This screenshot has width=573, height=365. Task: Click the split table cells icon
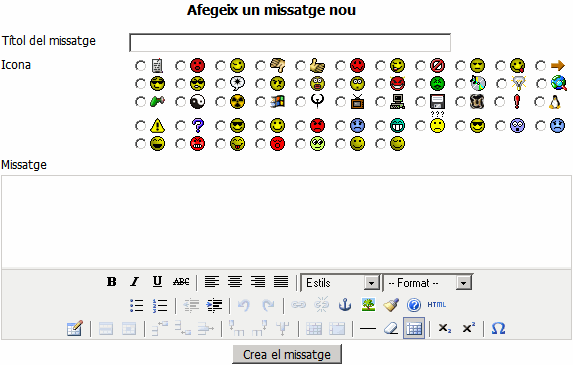point(314,328)
